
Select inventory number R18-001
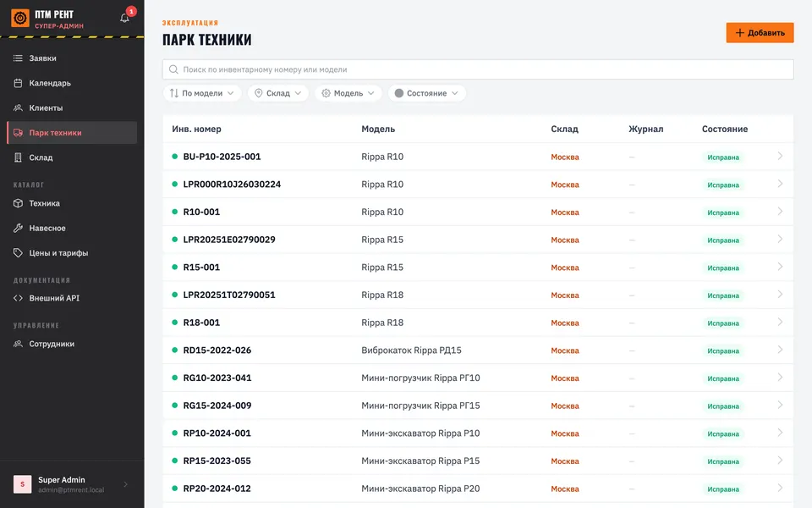tap(201, 323)
